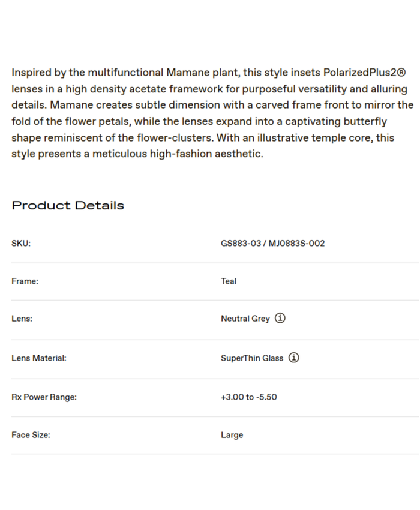420x510 pixels.
Task: Open the SuperThin Glass info icon
Action: pos(293,358)
